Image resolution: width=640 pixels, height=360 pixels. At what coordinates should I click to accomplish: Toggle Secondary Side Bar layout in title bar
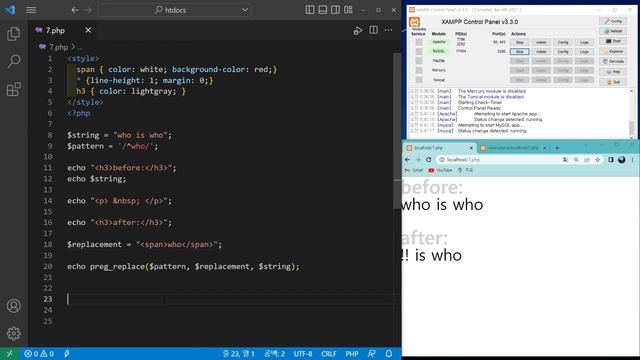tap(335, 10)
